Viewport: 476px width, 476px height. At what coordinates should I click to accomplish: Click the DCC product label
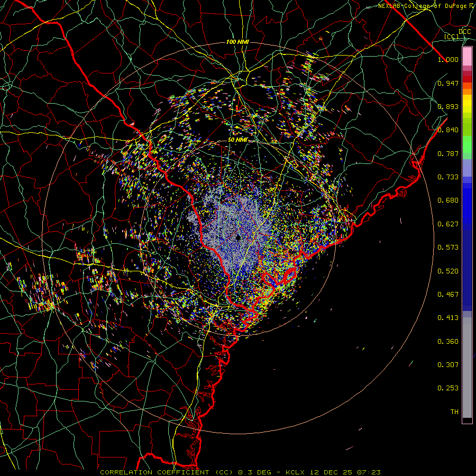pyautogui.click(x=464, y=32)
